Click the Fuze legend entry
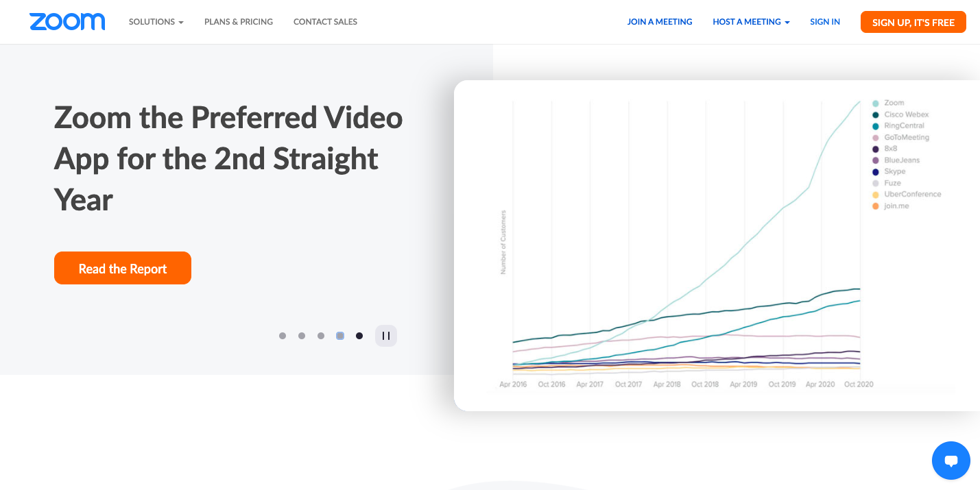980x490 pixels. (887, 183)
